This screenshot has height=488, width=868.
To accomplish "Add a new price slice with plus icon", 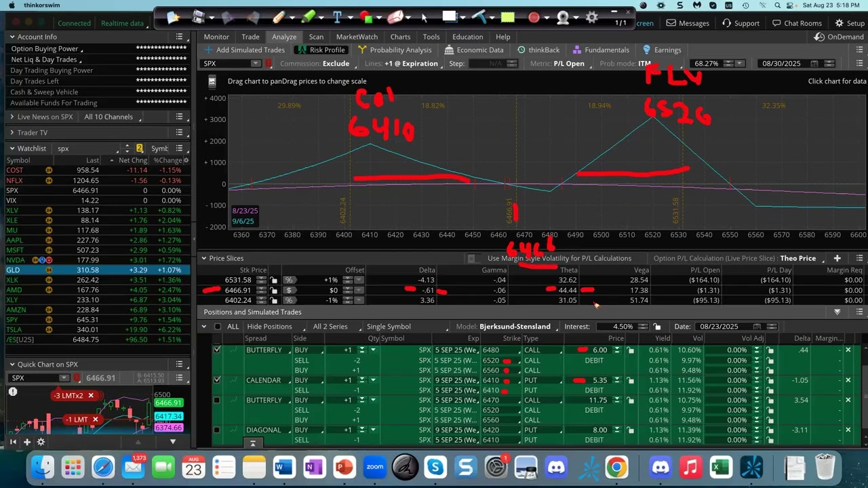I will pos(837,258).
